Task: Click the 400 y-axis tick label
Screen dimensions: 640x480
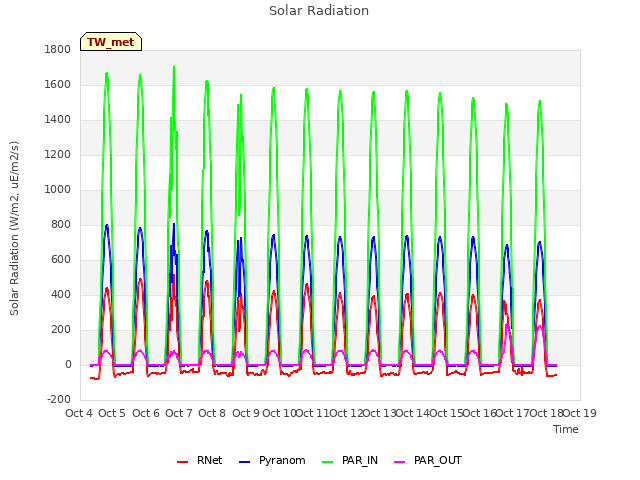Action: (61, 295)
